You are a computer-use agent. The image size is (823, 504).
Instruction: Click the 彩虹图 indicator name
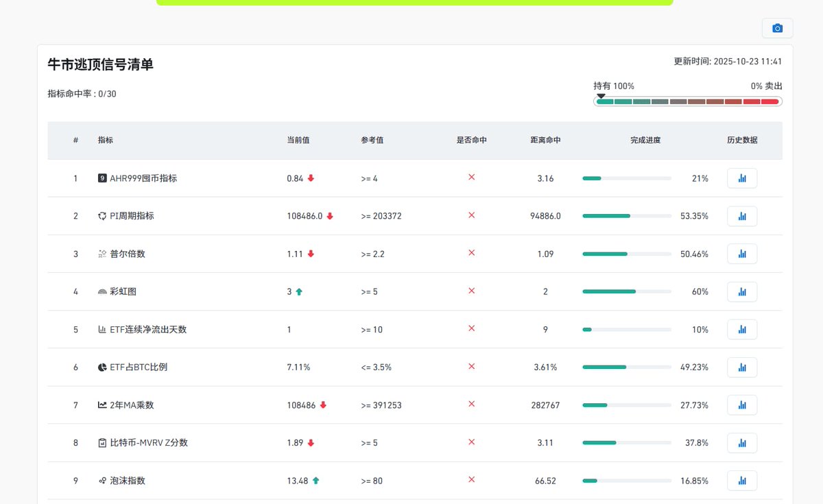coord(123,291)
